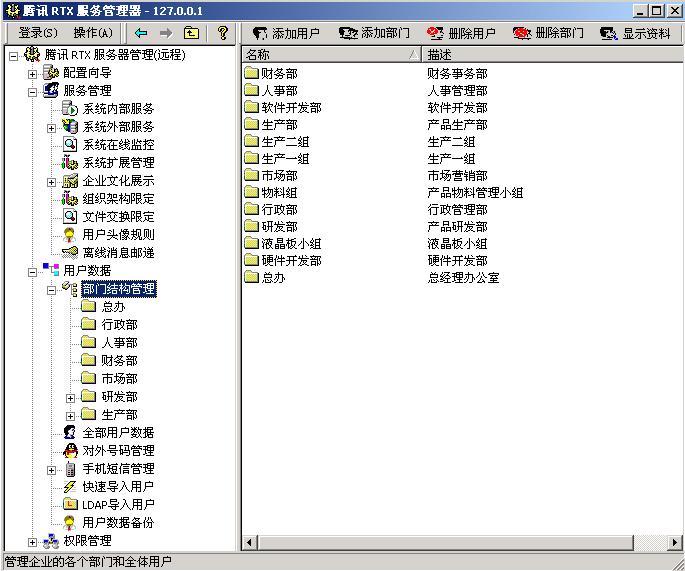Image resolution: width=685 pixels, height=571 pixels.
Task: Sort by the 描述 column header
Action: coord(553,55)
